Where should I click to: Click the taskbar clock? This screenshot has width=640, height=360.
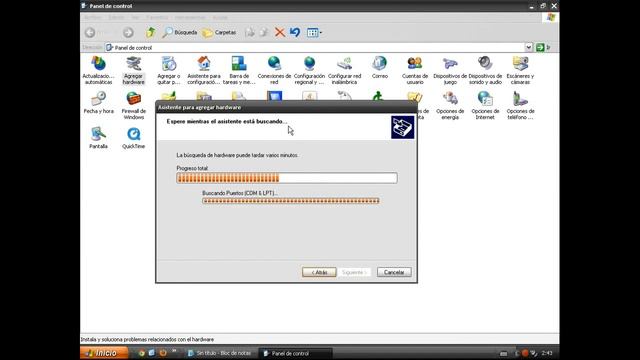point(547,353)
